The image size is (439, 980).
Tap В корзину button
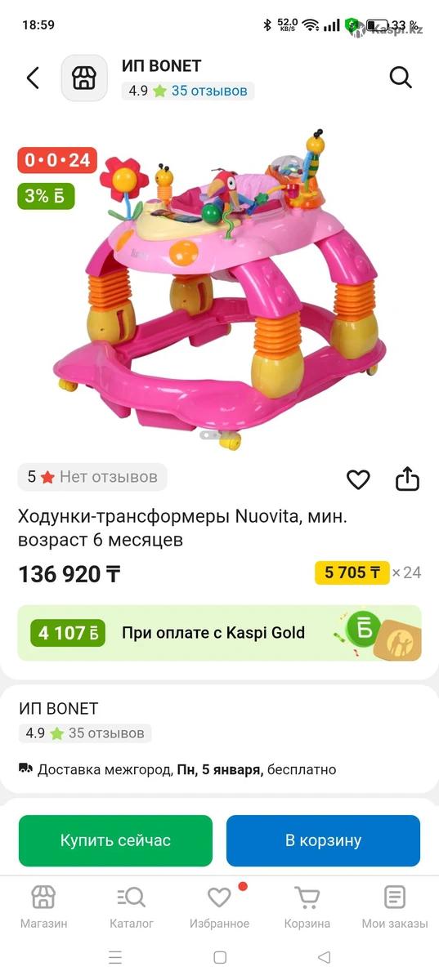click(x=323, y=840)
